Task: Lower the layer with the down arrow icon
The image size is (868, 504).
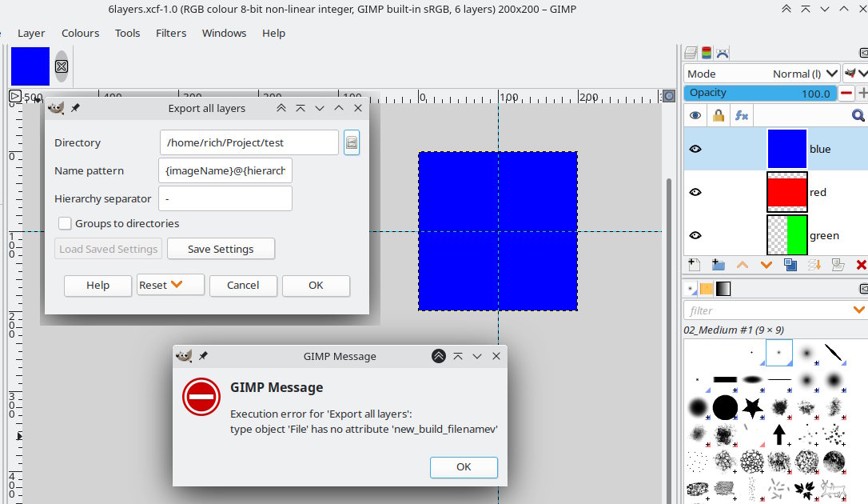Action: (766, 266)
